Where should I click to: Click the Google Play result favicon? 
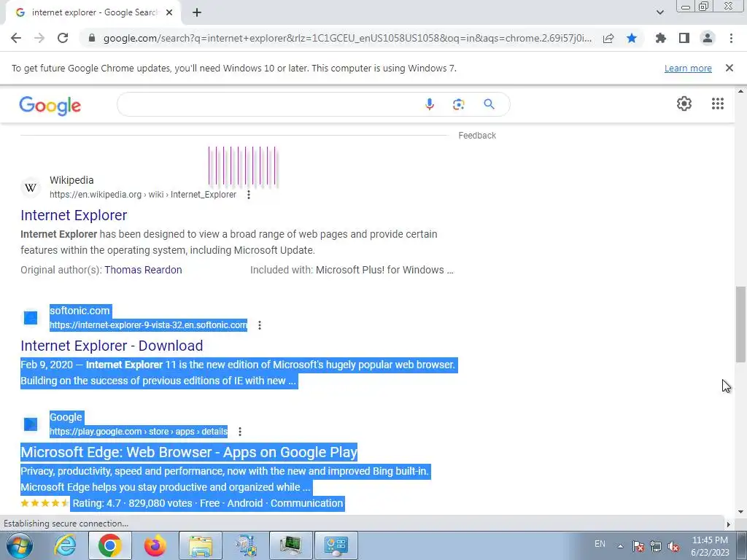31,424
